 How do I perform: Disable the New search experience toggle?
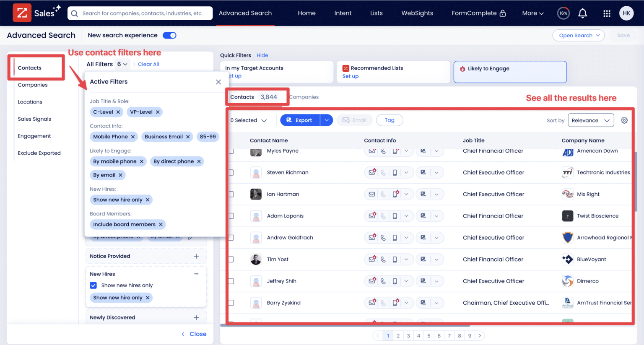(169, 35)
